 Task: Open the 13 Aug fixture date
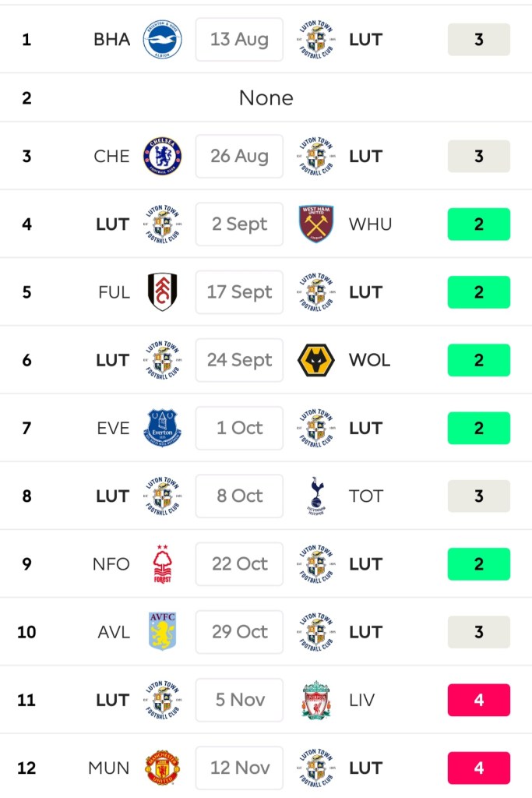click(x=239, y=39)
